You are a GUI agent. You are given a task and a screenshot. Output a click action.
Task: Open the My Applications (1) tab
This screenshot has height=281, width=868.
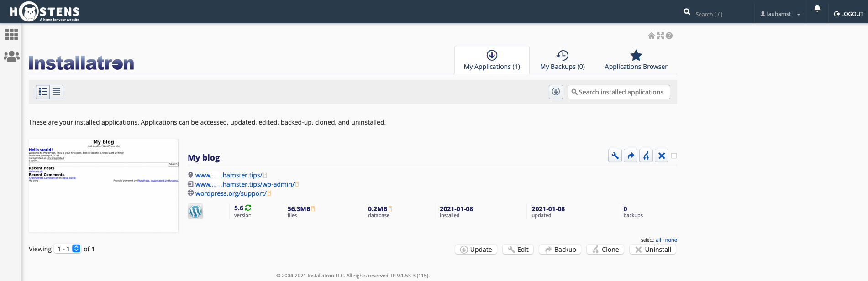tap(492, 60)
